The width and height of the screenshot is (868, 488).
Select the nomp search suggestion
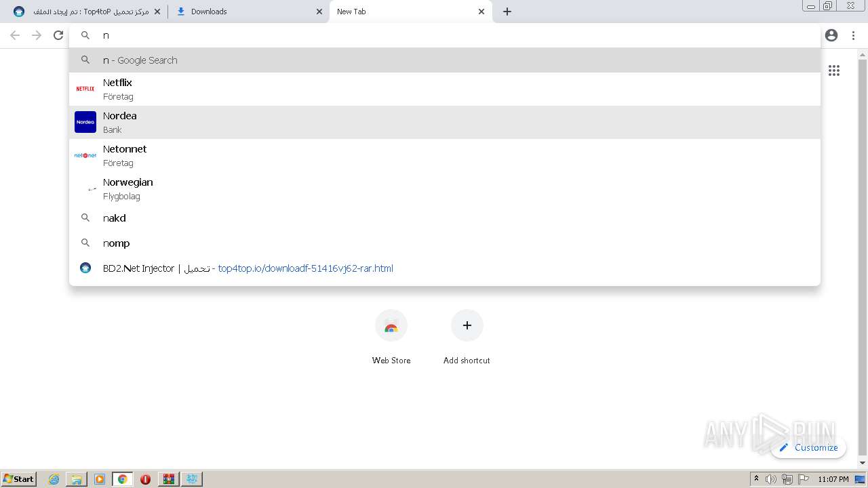[445, 243]
